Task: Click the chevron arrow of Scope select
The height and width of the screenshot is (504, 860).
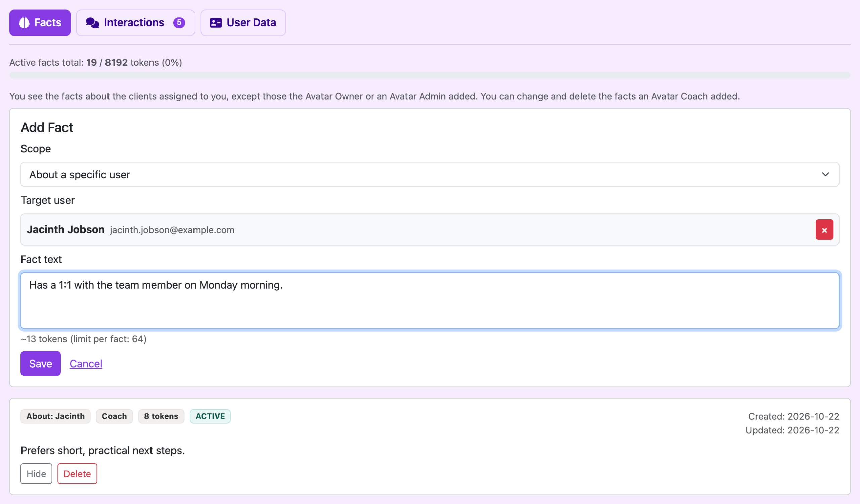Action: pos(825,174)
